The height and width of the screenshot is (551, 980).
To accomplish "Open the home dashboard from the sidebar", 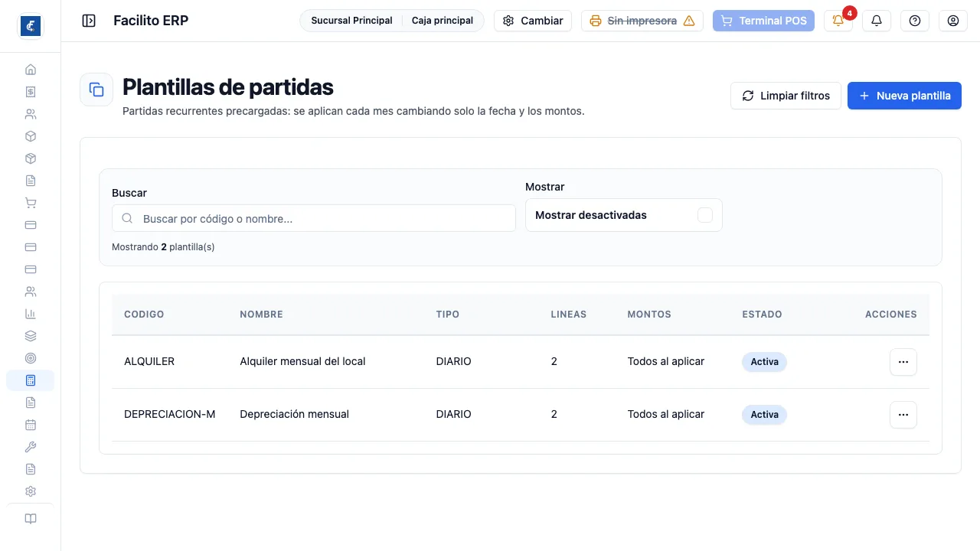I will point(31,70).
